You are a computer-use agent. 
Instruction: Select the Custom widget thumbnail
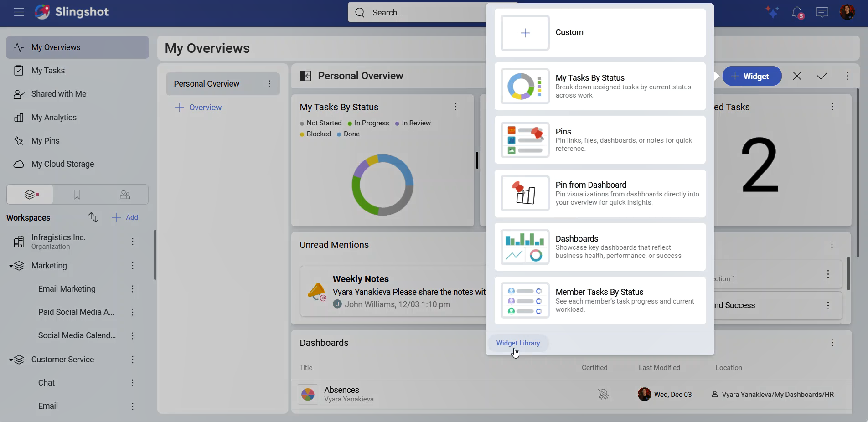(x=525, y=33)
